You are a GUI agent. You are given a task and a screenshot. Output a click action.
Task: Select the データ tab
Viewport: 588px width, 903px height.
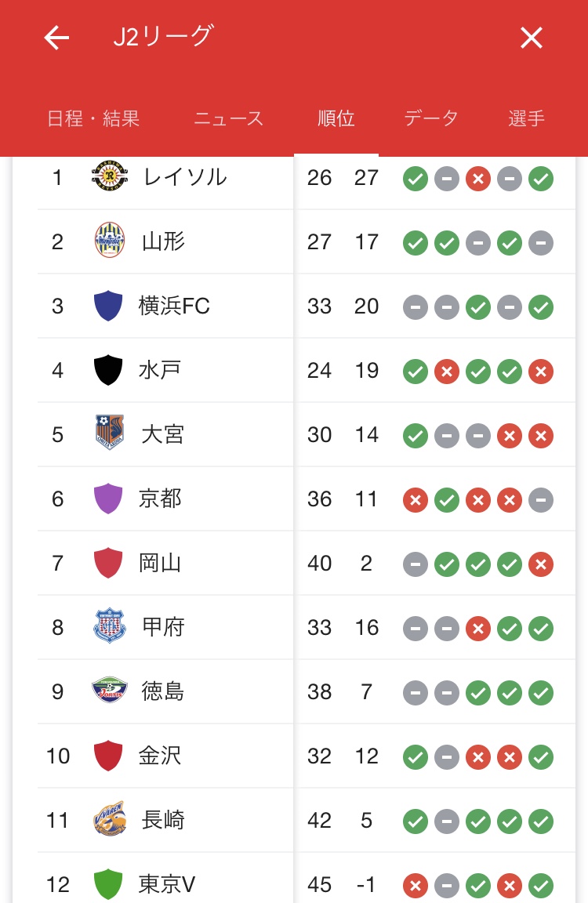pos(431,118)
